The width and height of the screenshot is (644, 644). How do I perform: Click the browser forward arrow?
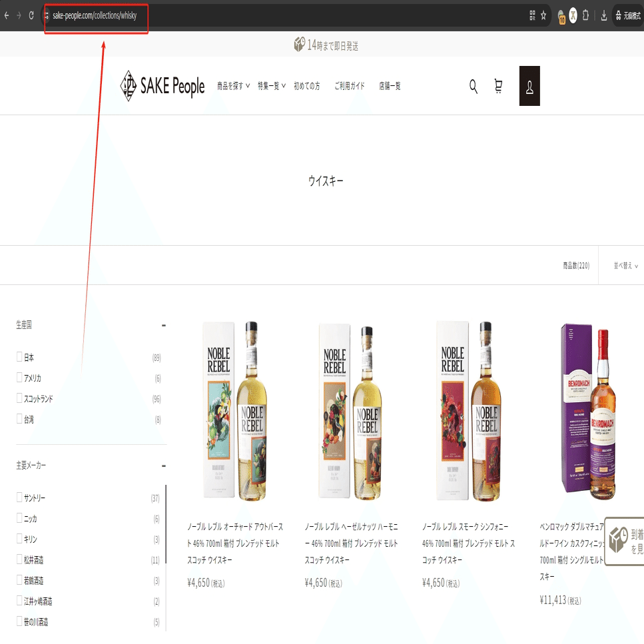19,15
